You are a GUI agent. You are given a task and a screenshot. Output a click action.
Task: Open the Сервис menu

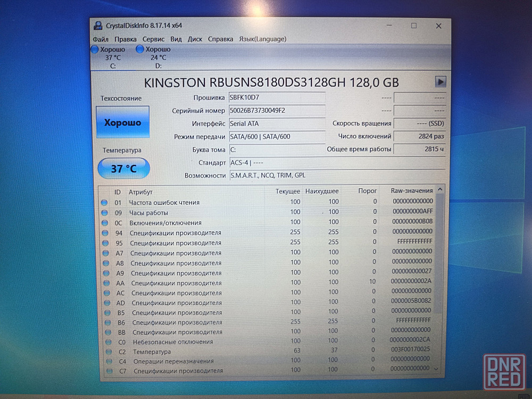point(153,39)
